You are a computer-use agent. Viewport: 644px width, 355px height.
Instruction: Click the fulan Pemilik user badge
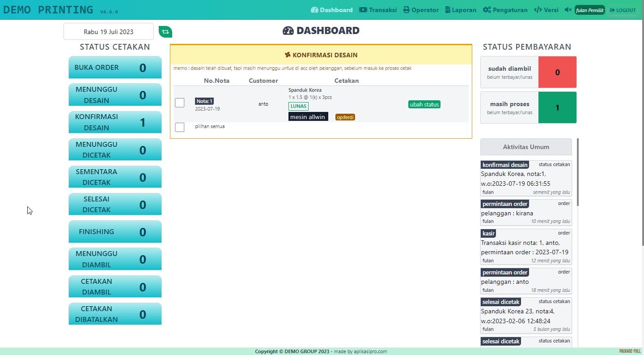589,10
